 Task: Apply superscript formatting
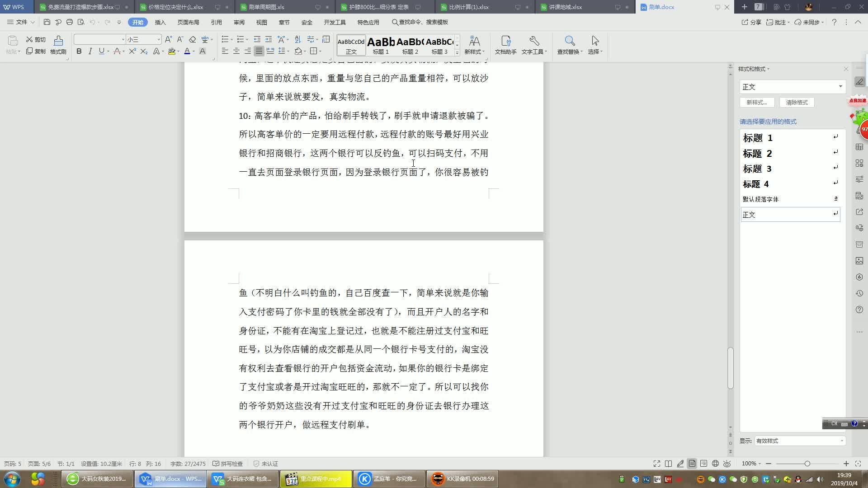132,52
